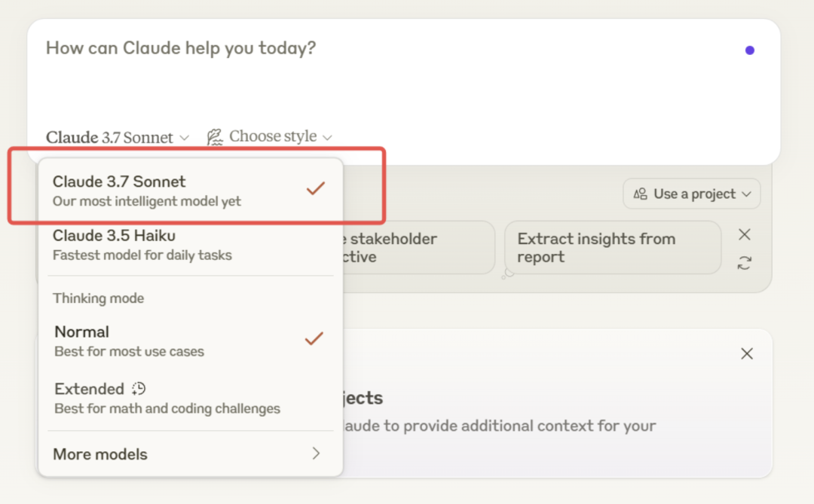Screen dimensions: 814x504
Task: Click the checkmark beside Claude 3.7 Sonnet option
Action: (x=315, y=188)
